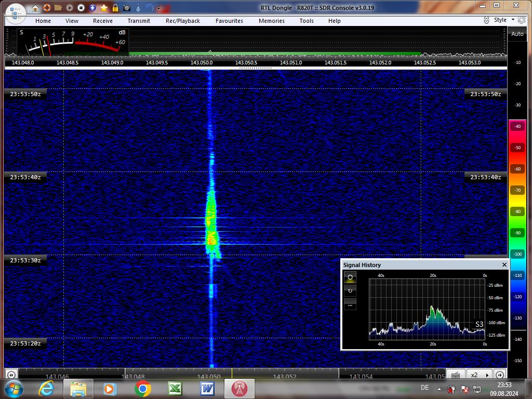Click the ribbon collapse arrows icon beside Style
Screen dimensions: 532x399
[x=486, y=20]
